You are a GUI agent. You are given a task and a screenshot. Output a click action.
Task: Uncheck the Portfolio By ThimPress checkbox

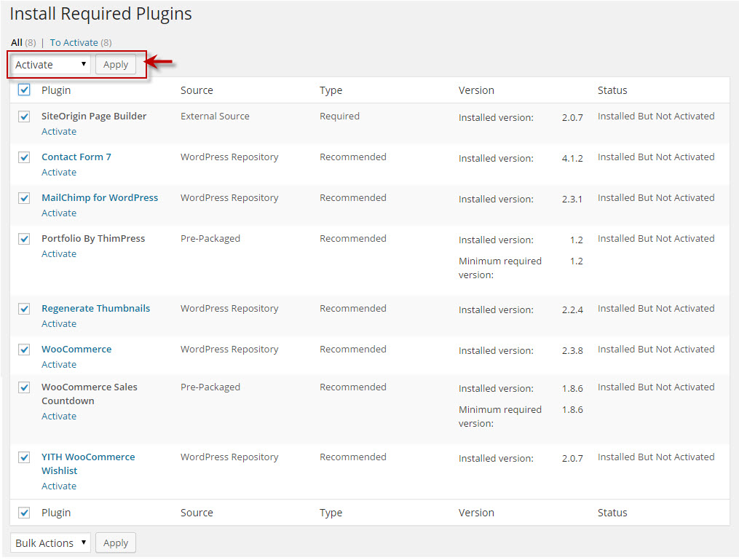click(24, 239)
